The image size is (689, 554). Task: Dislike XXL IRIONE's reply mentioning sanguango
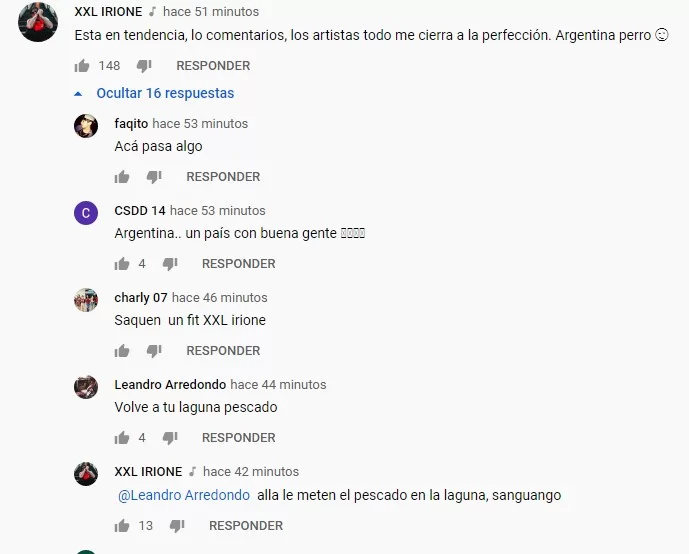pyautogui.click(x=177, y=525)
